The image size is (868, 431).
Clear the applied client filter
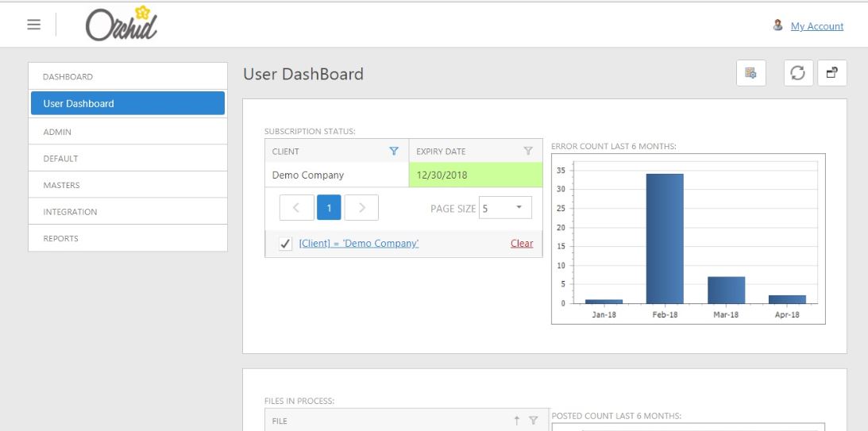click(521, 244)
